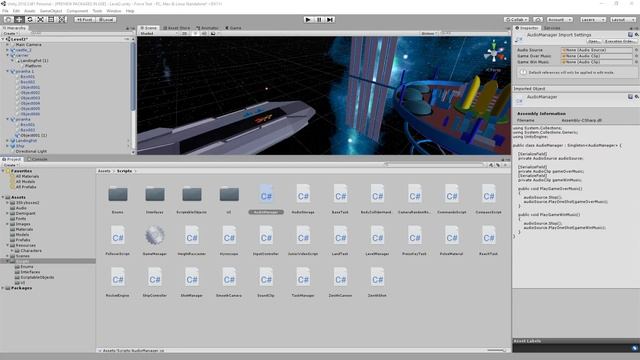Viewport: 640px width, 360px height.
Task: Open the Window menu
Action: 113,11
